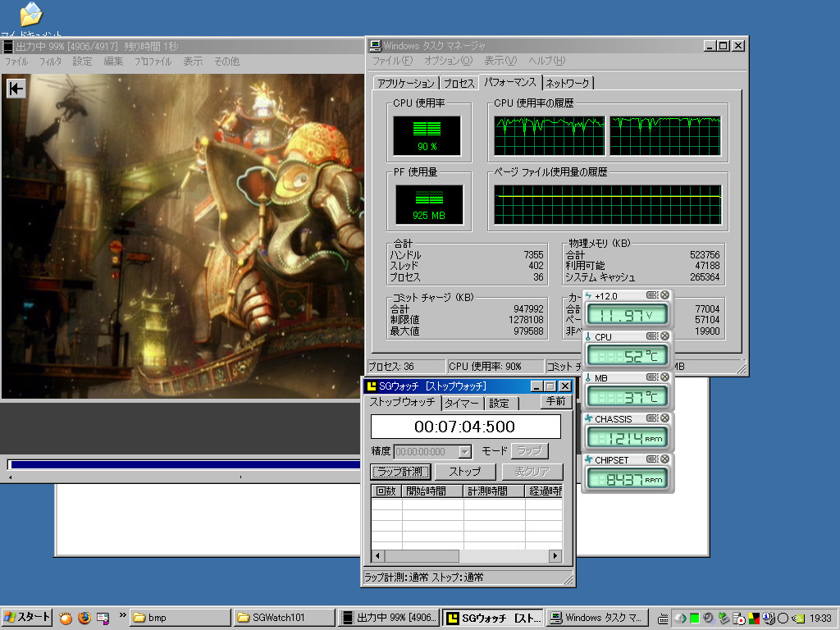The image size is (840, 630).
Task: Click the green square system tray icon
Action: 694,618
